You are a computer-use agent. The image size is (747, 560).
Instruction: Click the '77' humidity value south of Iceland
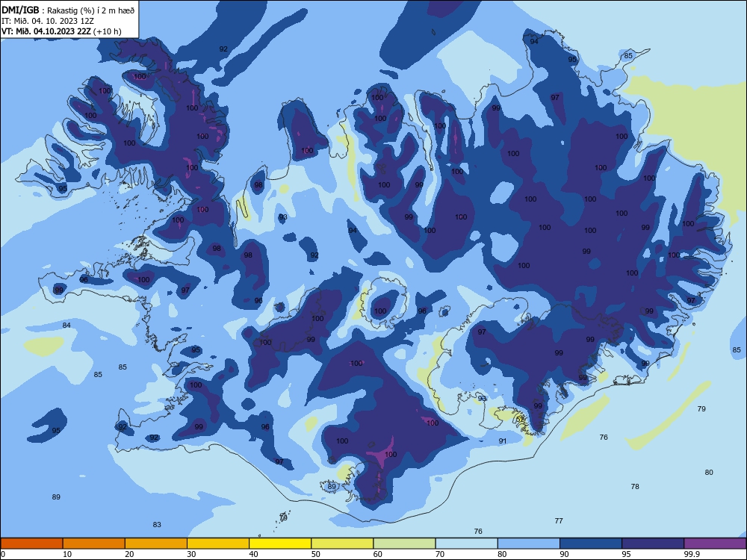[559, 521]
